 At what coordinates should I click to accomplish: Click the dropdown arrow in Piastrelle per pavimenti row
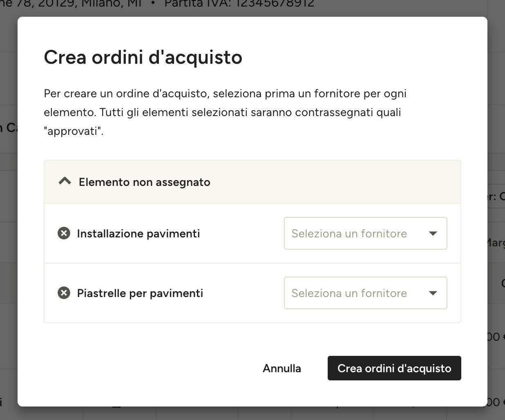pos(433,293)
